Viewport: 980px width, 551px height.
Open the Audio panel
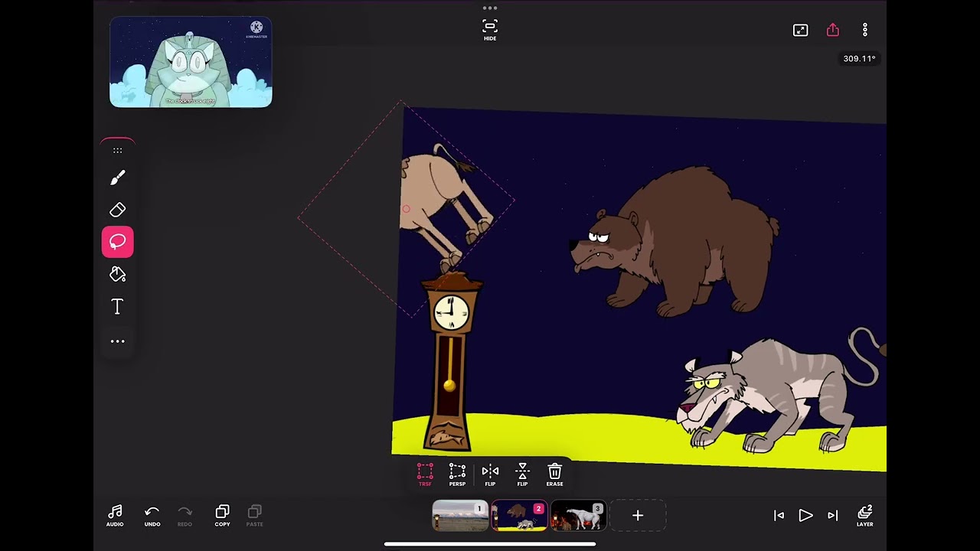click(x=115, y=516)
